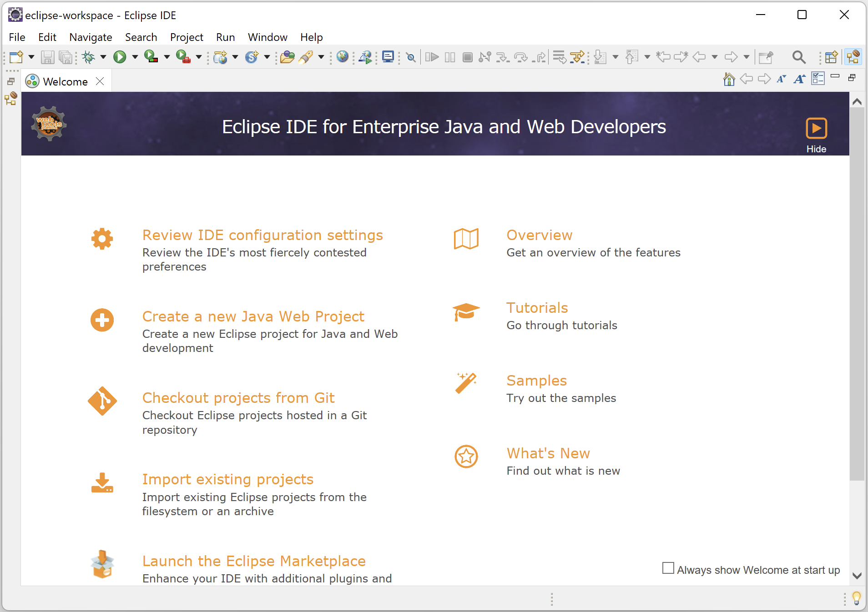Screen dimensions: 868x612
Task: Expand the New Servlet dropdown arrow
Action: (267, 57)
